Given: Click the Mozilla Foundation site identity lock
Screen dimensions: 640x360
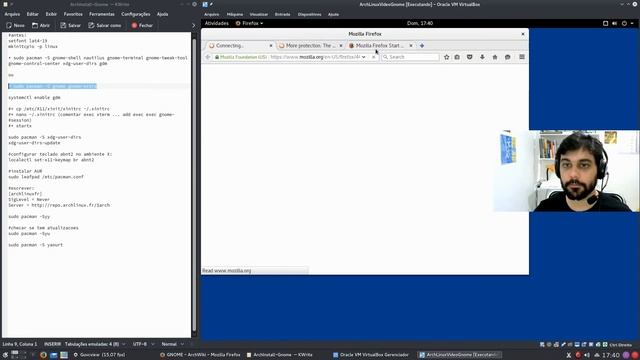Looking at the screenshot, I should pyautogui.click(x=241, y=57).
